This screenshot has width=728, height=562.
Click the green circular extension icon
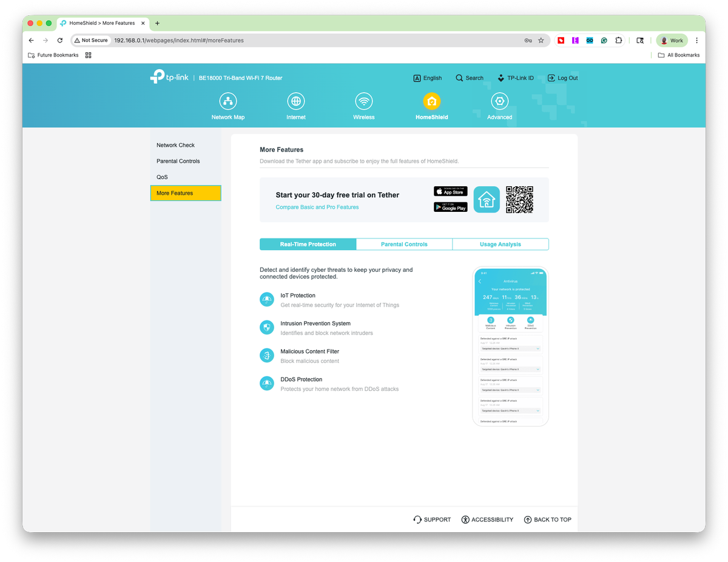[x=604, y=41]
